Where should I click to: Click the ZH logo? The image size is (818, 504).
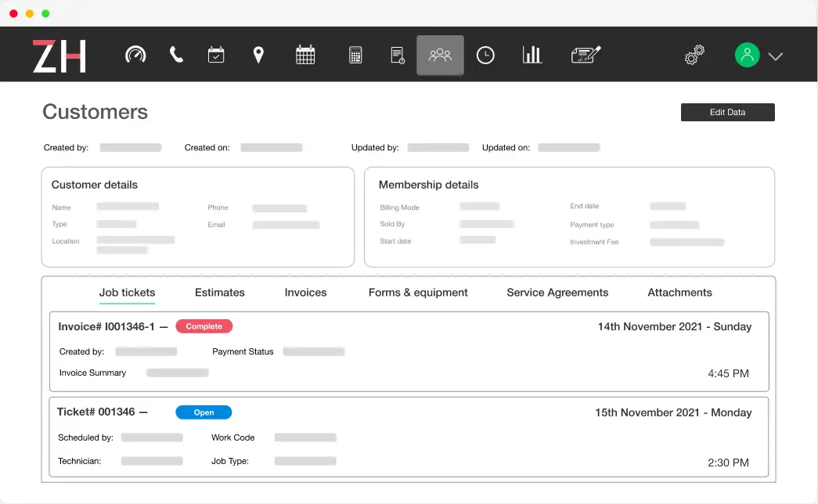(59, 56)
